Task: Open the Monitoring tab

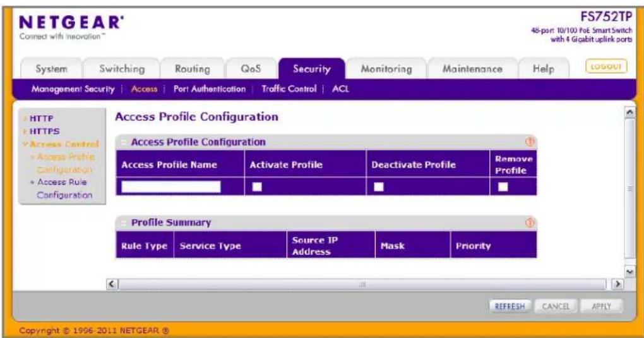Action: 386,69
